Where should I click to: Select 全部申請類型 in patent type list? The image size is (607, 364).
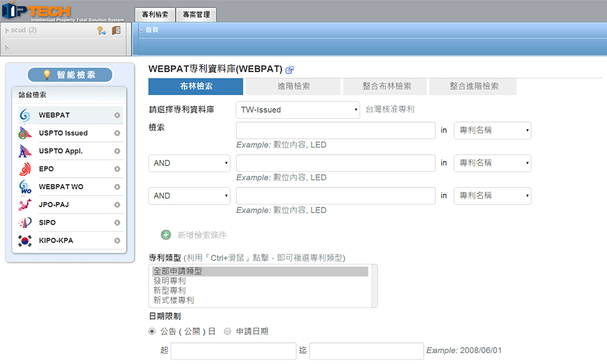[x=260, y=271]
